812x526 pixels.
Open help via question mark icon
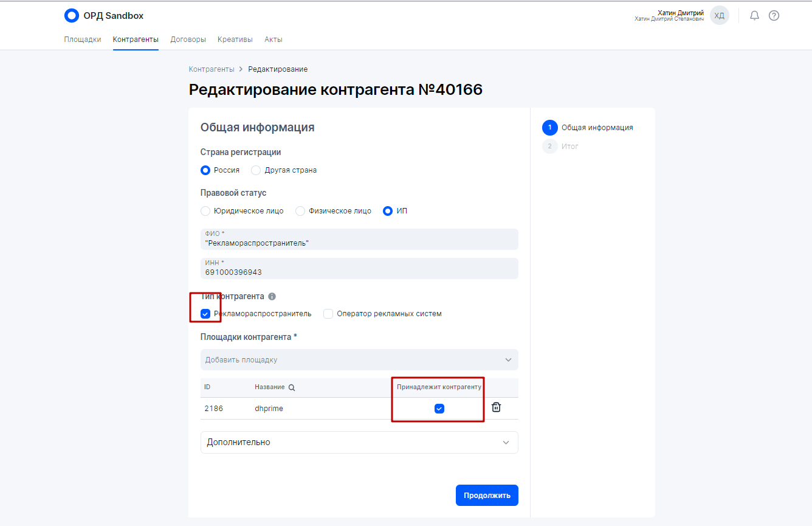[774, 16]
